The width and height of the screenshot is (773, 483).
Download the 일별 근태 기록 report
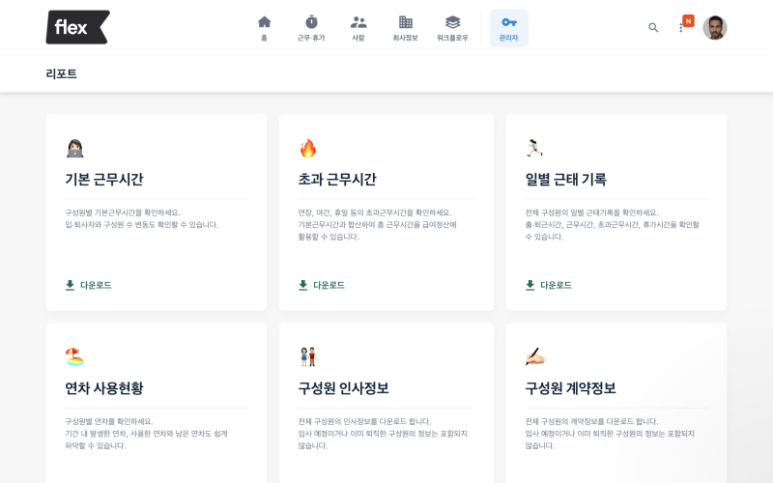point(549,285)
